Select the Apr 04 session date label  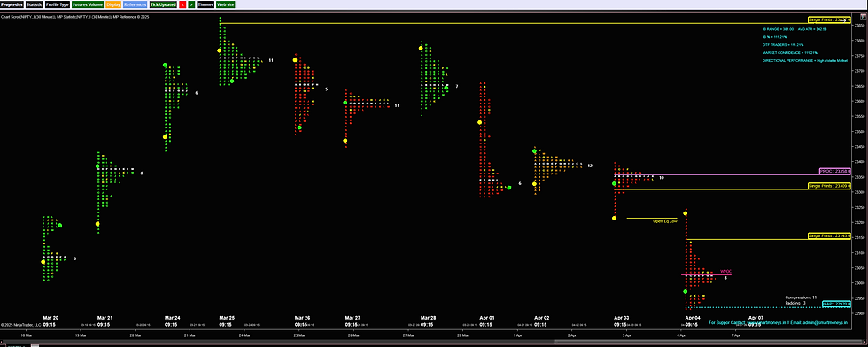(x=693, y=318)
